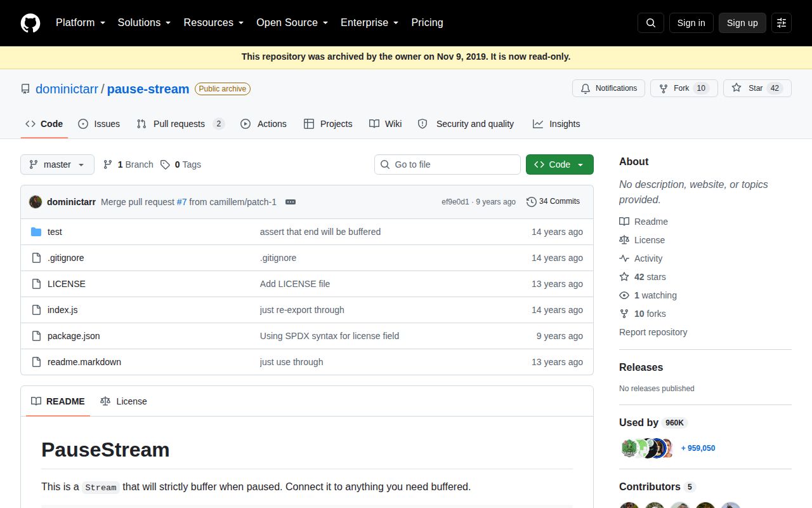Switch to the Projects tab
The height and width of the screenshot is (508, 812).
click(328, 124)
